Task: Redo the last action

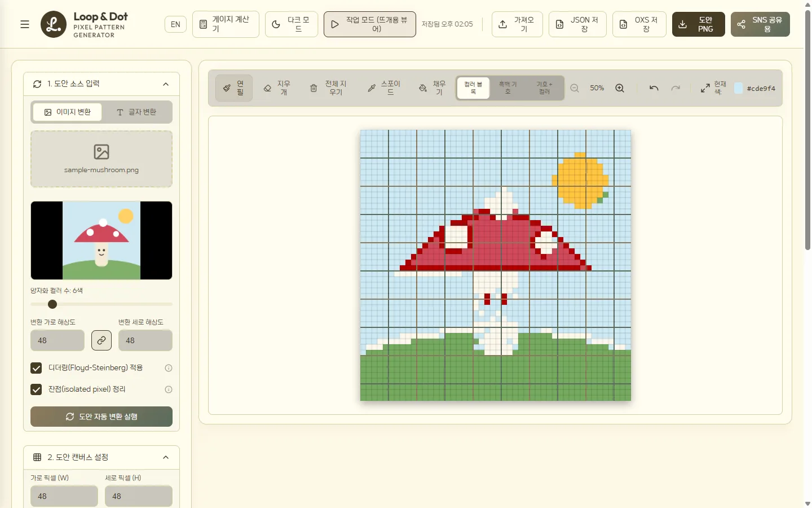Action: click(676, 88)
